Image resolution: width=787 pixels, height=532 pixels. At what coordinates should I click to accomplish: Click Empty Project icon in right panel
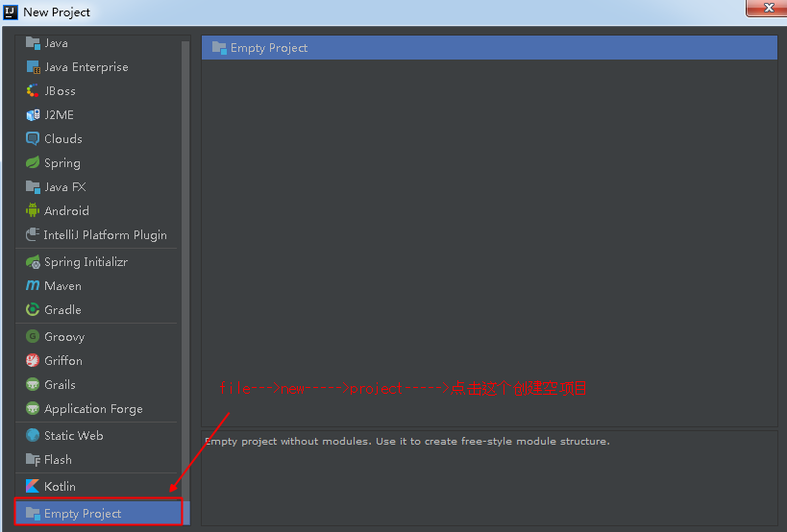coord(219,48)
